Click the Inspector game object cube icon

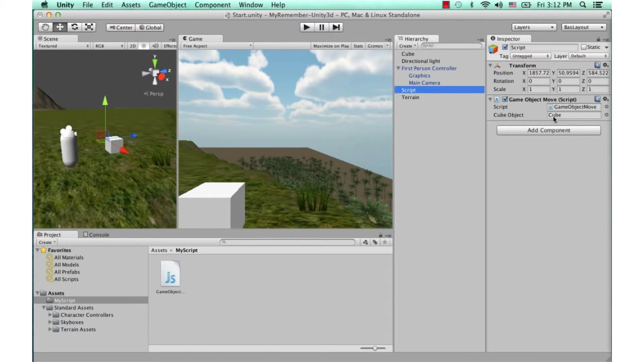tap(493, 49)
